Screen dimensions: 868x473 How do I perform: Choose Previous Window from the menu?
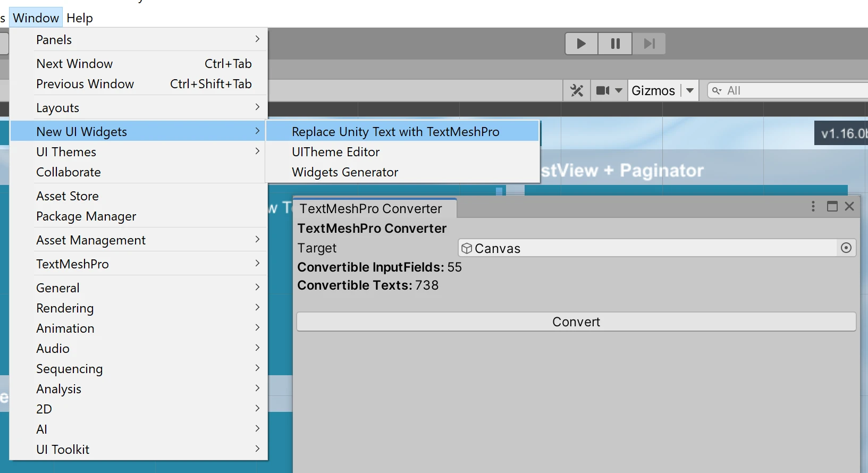pos(139,84)
